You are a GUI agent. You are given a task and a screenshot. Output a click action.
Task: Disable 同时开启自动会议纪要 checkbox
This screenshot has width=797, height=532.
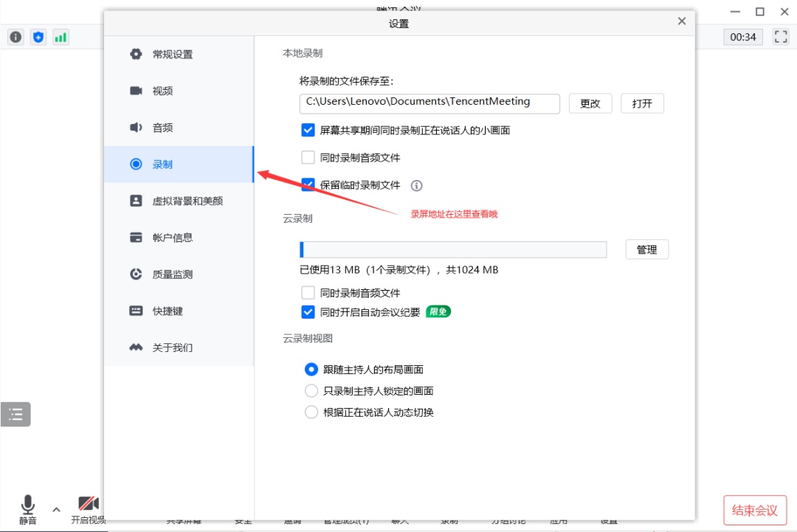pyautogui.click(x=308, y=312)
